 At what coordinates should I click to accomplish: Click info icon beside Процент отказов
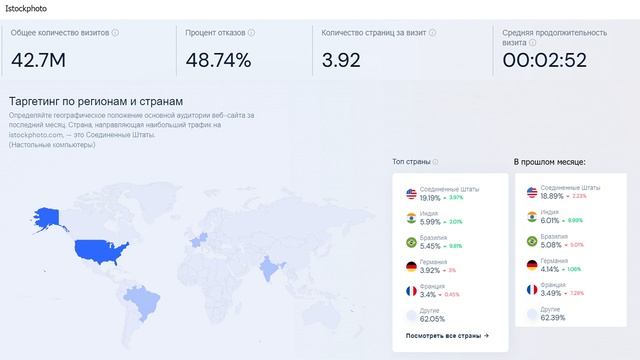[x=251, y=33]
